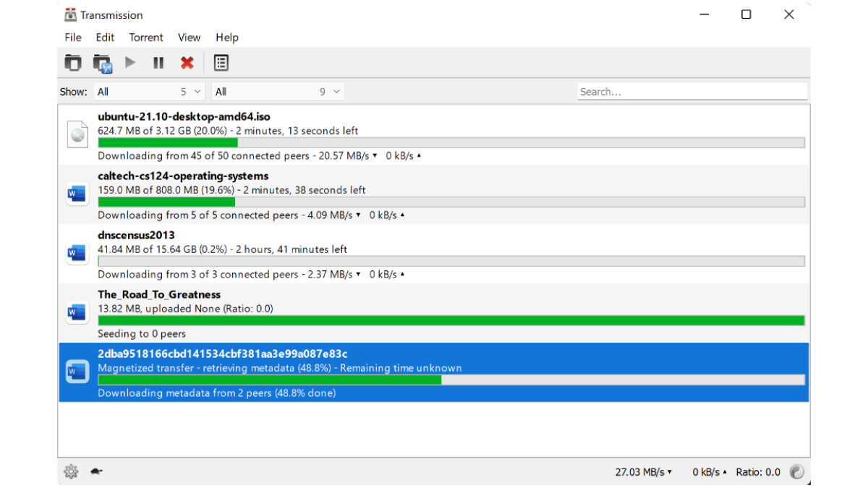The height and width of the screenshot is (488, 868).
Task: Open torrent properties toolbar icon
Action: 221,63
